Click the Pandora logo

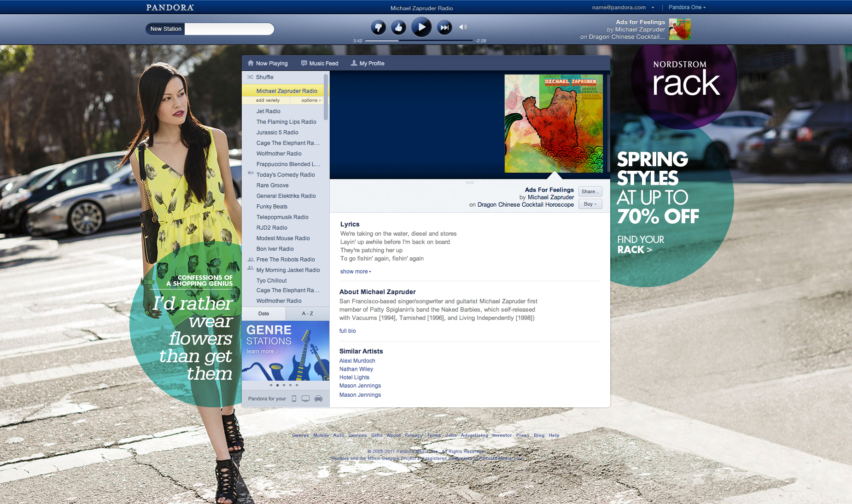tap(170, 7)
